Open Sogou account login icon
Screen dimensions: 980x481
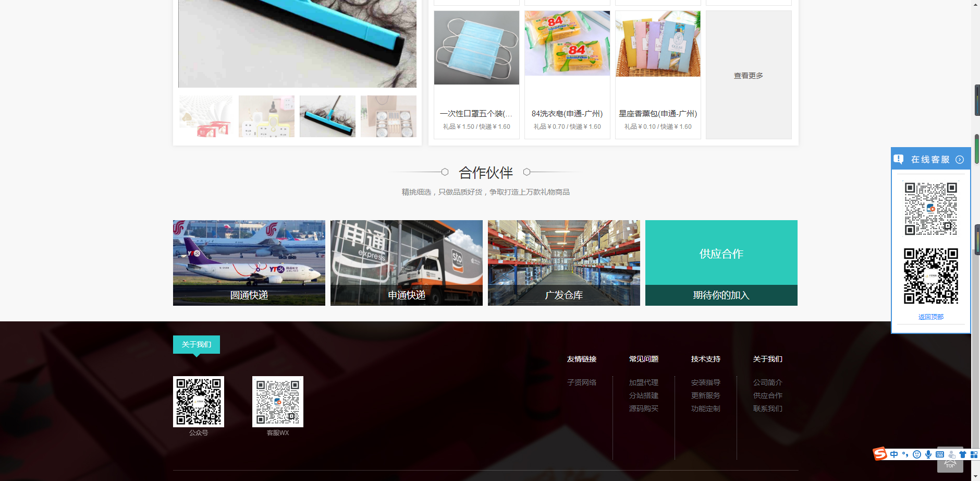tap(952, 454)
